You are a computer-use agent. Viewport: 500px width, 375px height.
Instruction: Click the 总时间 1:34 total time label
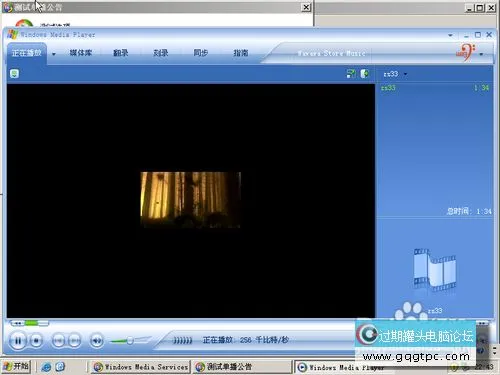(469, 211)
